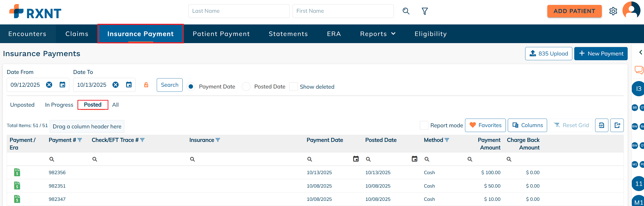The height and width of the screenshot is (206, 644).
Task: Toggle the Report mode checkbox
Action: 424,125
